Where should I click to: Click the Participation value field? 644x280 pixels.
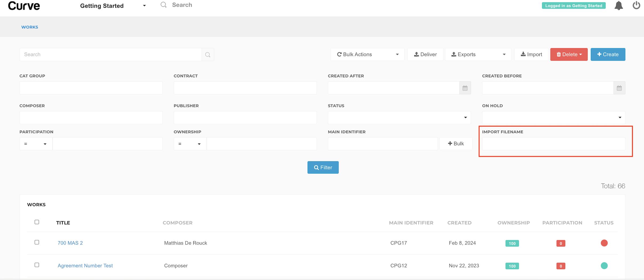(108, 144)
